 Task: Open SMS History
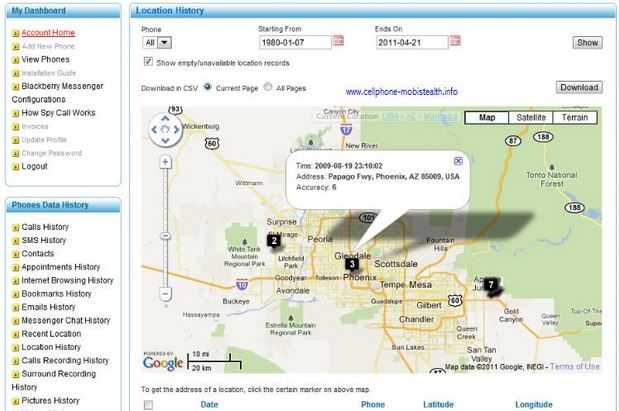point(44,240)
